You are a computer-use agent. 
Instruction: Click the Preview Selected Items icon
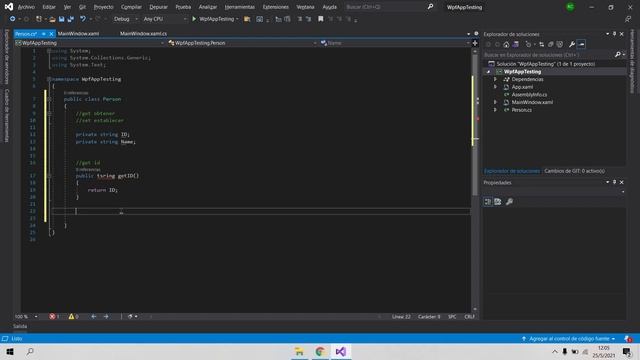(582, 44)
